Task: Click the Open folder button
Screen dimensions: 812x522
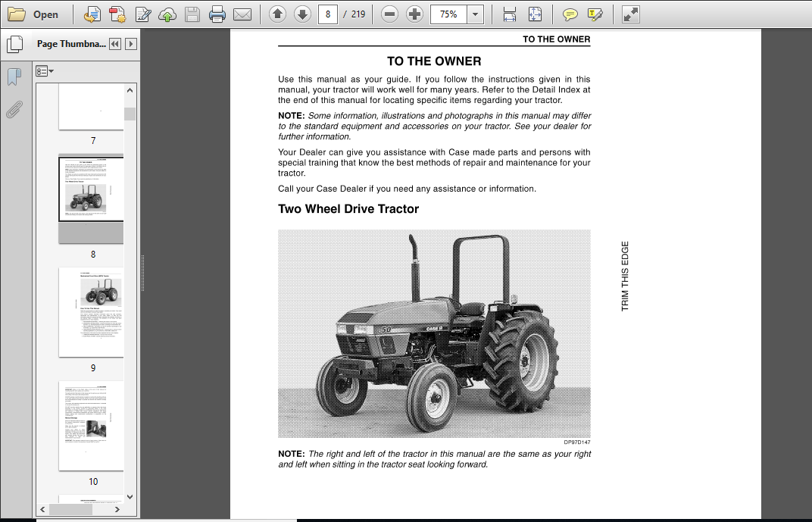Action: pos(33,14)
